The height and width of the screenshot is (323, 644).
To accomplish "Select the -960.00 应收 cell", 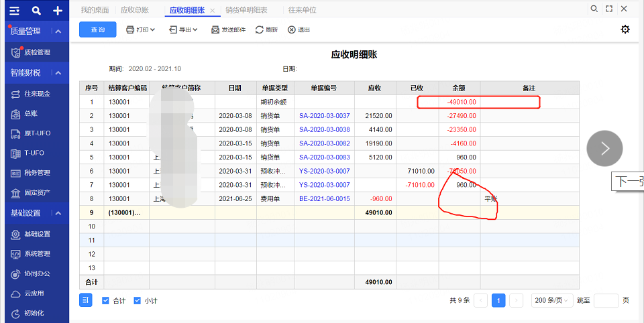I will [375, 198].
